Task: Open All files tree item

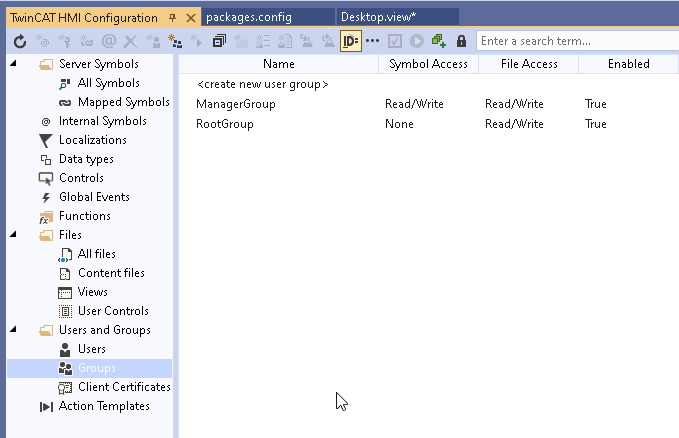Action: point(97,254)
